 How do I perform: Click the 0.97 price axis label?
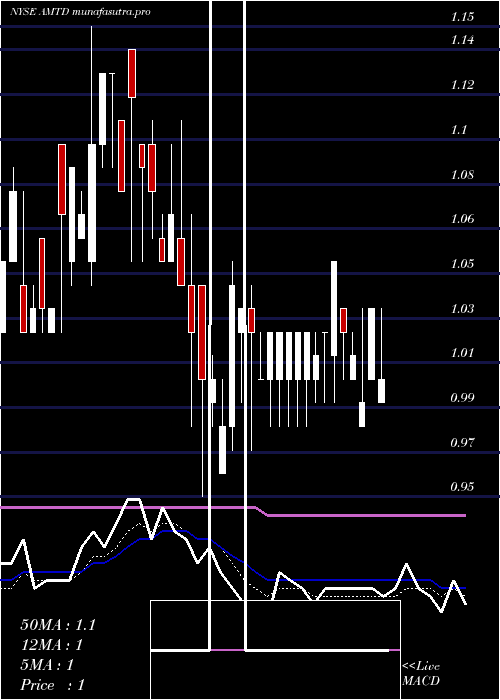point(462,442)
